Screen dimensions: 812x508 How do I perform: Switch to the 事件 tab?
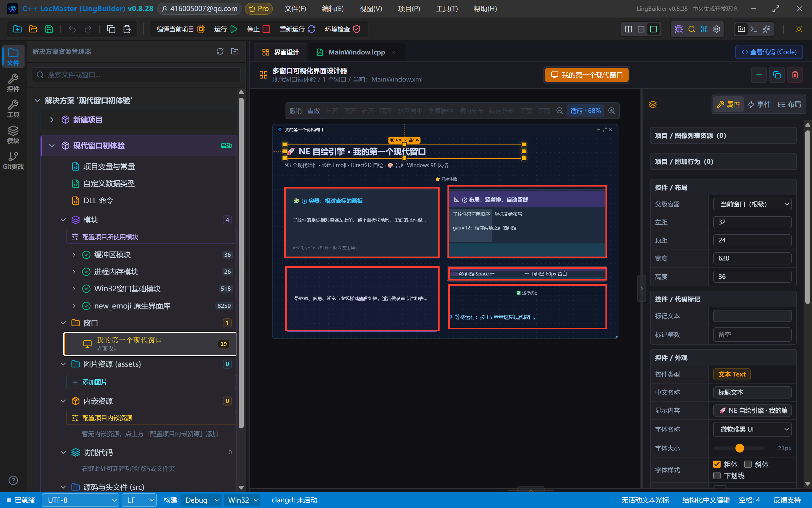point(759,104)
